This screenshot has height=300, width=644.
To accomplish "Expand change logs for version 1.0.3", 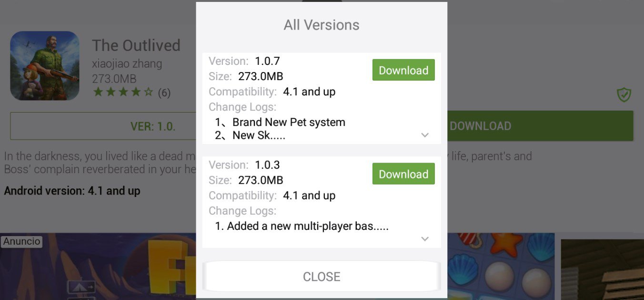I will 425,239.
